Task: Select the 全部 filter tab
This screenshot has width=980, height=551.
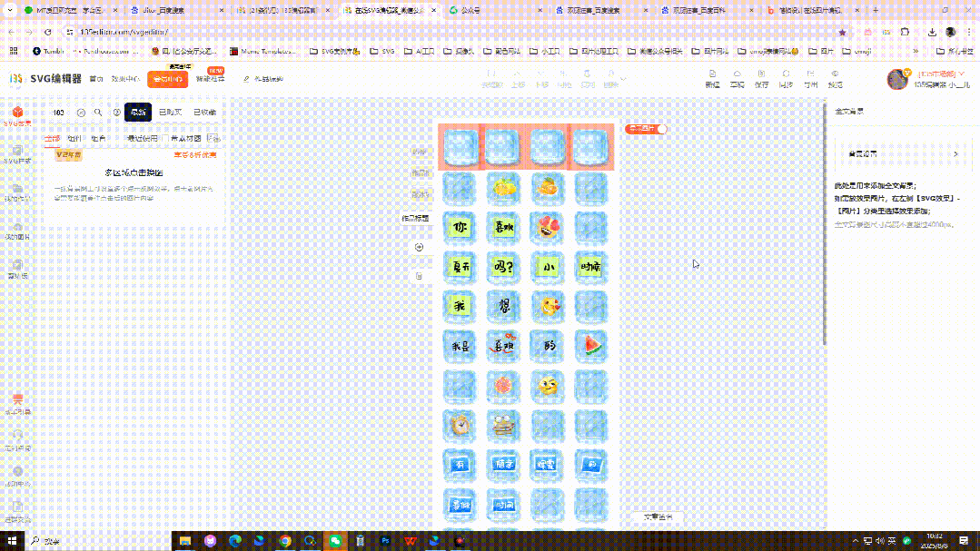Action: [52, 139]
